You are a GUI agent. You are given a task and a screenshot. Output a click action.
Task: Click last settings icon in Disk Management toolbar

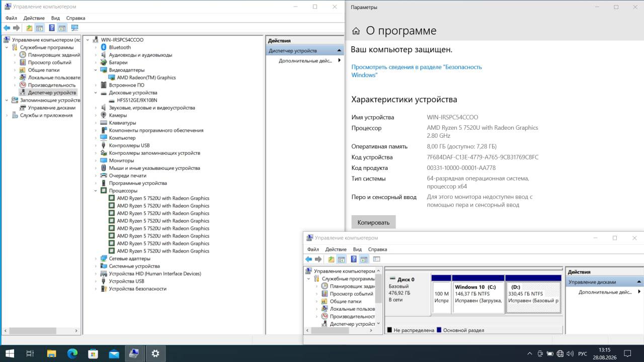376,259
